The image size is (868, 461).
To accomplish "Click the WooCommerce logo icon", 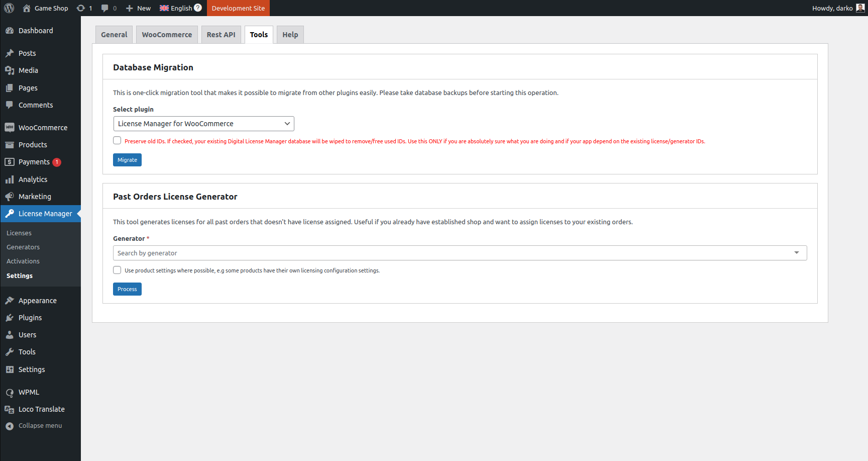I will [x=10, y=128].
